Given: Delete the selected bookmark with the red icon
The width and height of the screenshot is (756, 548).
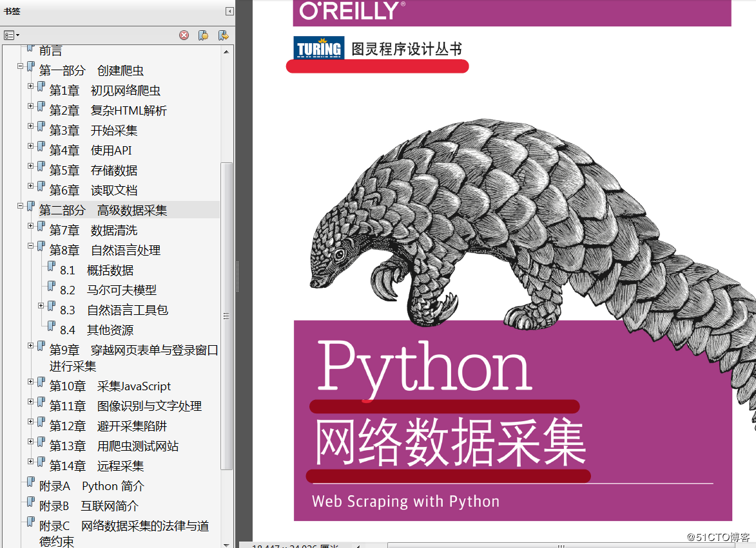Looking at the screenshot, I should click(184, 35).
